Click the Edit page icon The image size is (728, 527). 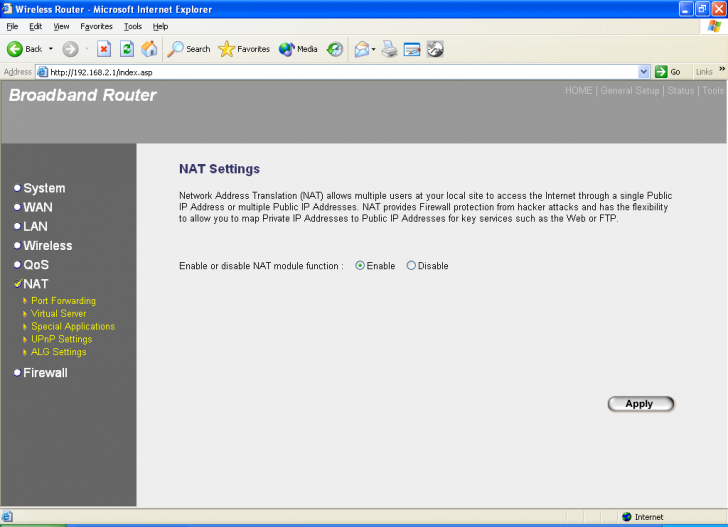pyautogui.click(x=412, y=49)
